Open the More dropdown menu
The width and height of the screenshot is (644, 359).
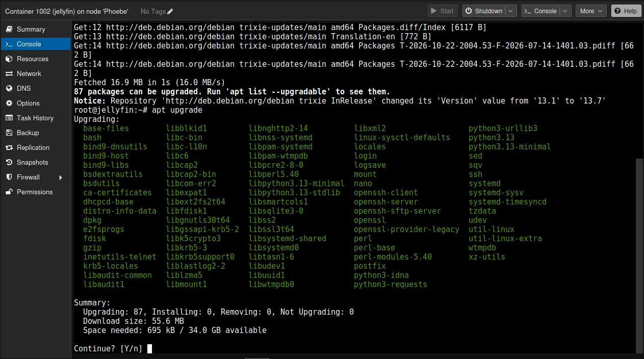point(590,11)
